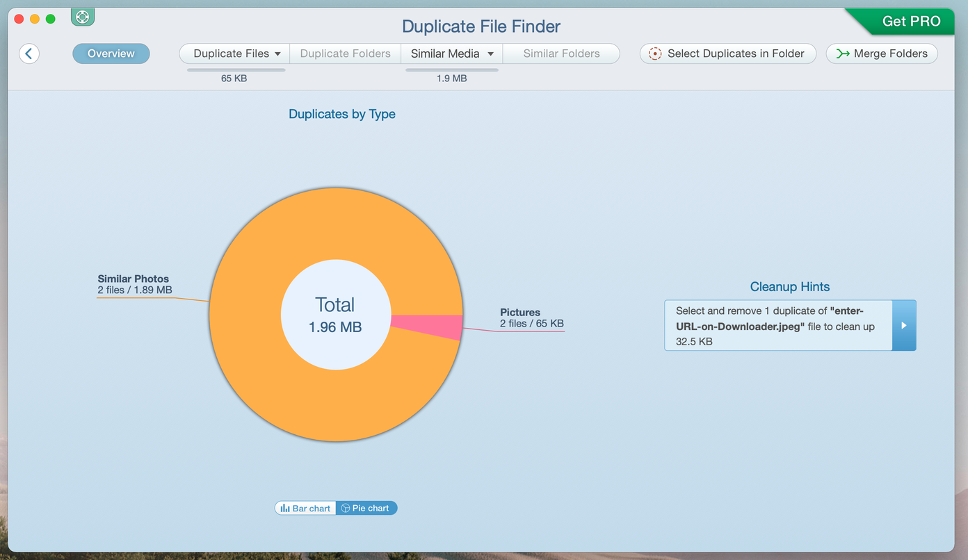Minimize the window with the yellow button

tap(35, 19)
